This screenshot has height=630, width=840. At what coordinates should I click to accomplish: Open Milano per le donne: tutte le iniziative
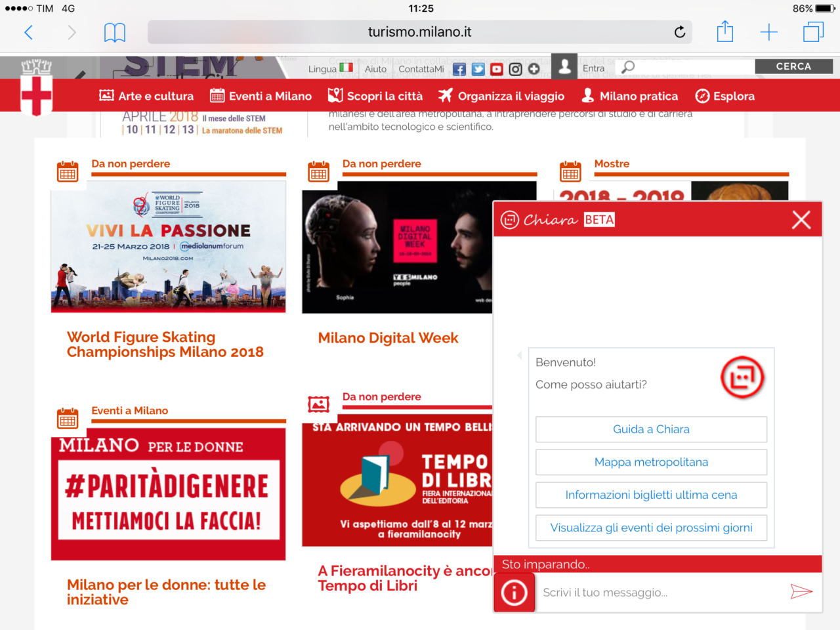pos(167,592)
